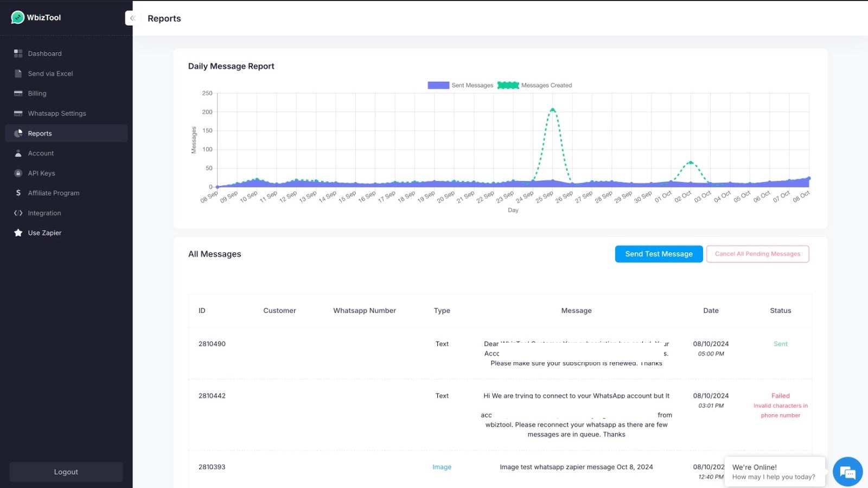Open the Image link for message 2810393

[442, 466]
